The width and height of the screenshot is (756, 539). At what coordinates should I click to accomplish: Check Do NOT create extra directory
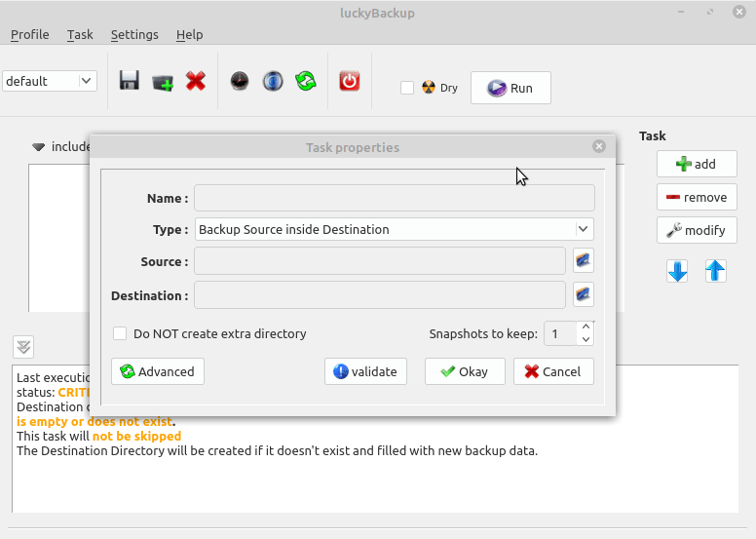coord(120,333)
